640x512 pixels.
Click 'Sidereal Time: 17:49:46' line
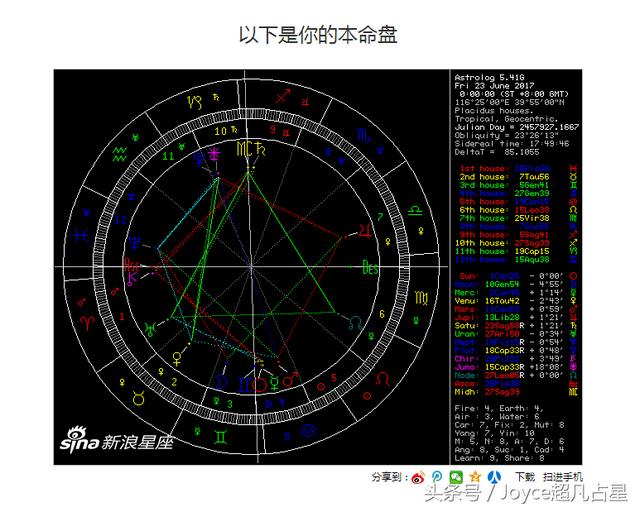click(512, 144)
